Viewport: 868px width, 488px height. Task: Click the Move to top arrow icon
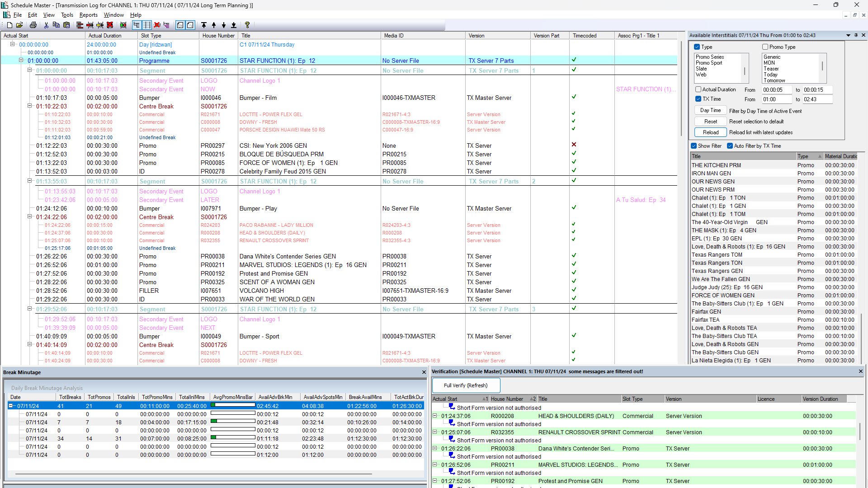[x=204, y=25]
